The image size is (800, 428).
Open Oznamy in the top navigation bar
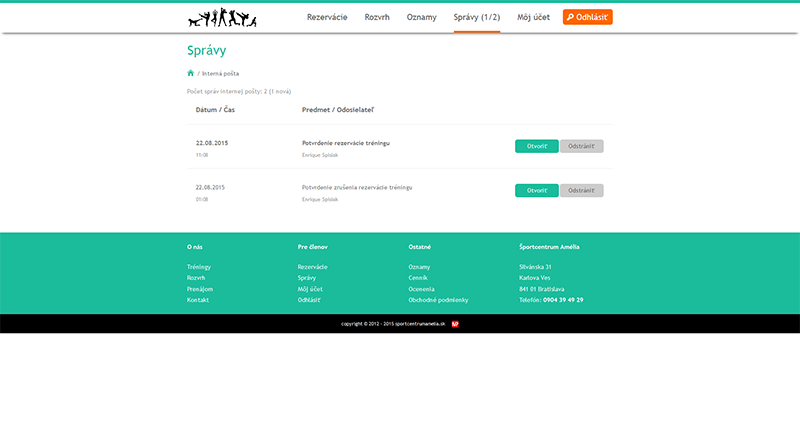(x=421, y=17)
